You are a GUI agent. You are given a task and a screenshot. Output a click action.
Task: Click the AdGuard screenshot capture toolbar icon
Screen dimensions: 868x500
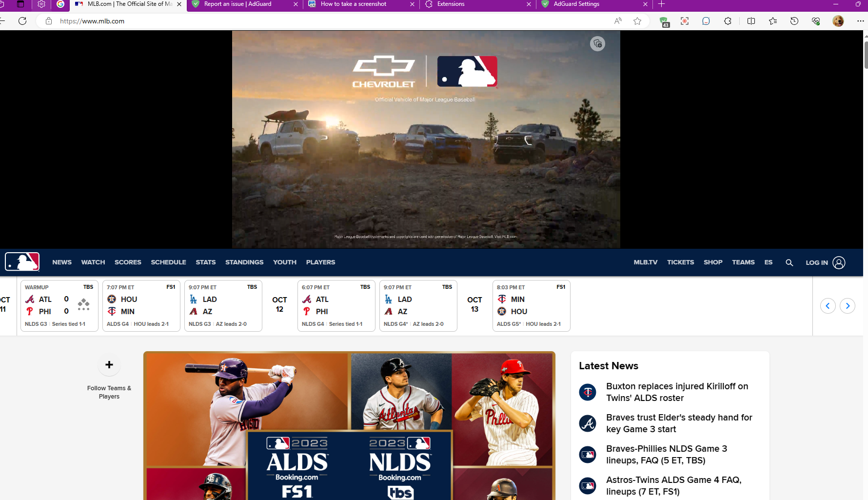[x=684, y=21]
